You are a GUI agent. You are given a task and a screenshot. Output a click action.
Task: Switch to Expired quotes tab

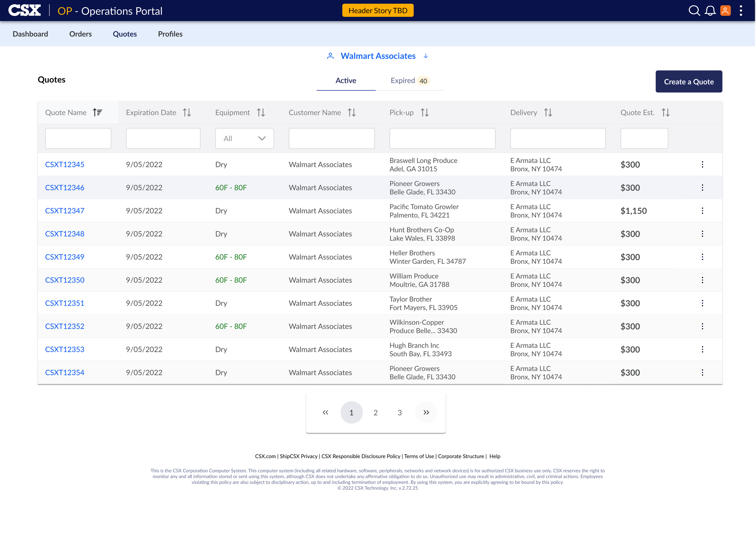pos(409,80)
